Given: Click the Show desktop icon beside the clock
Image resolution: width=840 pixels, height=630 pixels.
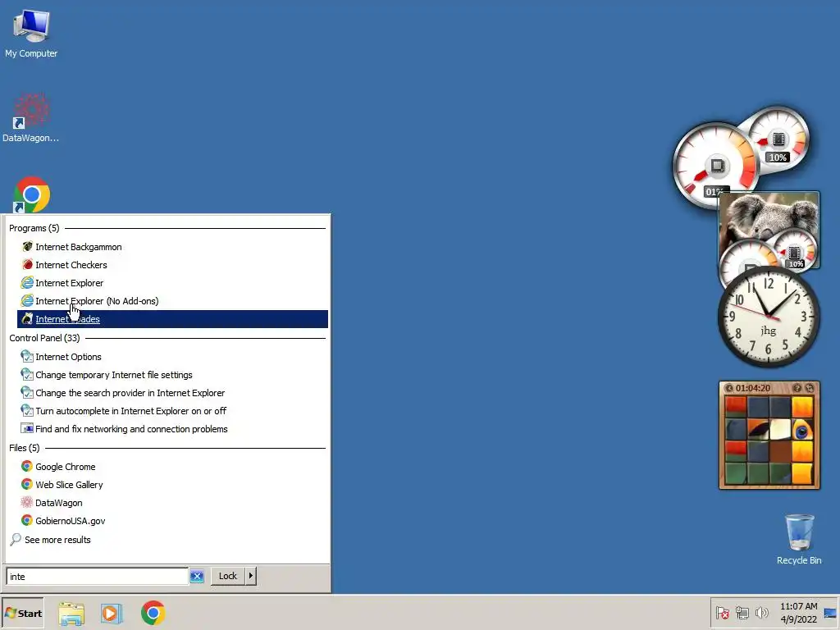Looking at the screenshot, I should pyautogui.click(x=830, y=613).
